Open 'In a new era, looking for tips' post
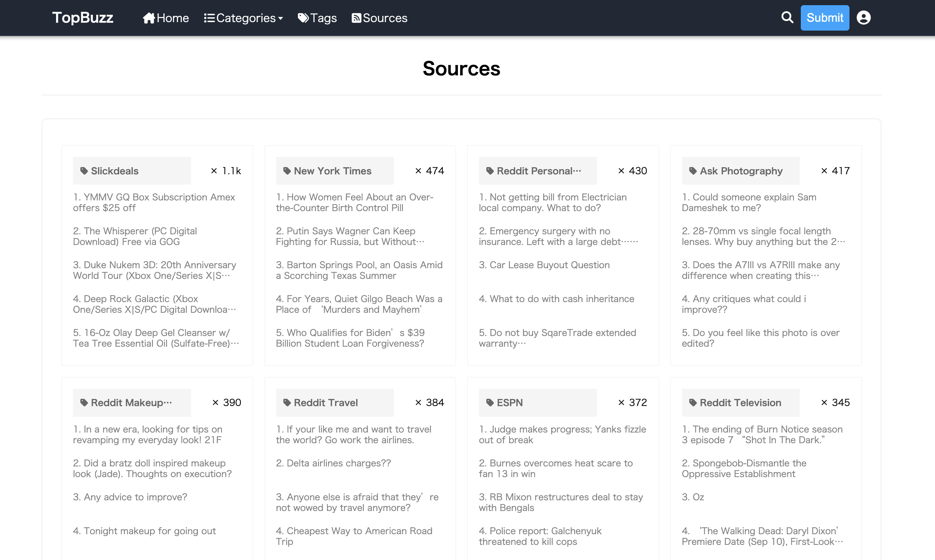The image size is (935, 560). click(x=147, y=435)
